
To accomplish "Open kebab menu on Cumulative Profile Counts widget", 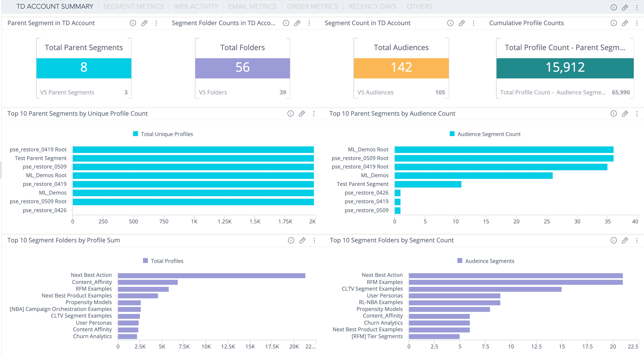I will point(637,23).
